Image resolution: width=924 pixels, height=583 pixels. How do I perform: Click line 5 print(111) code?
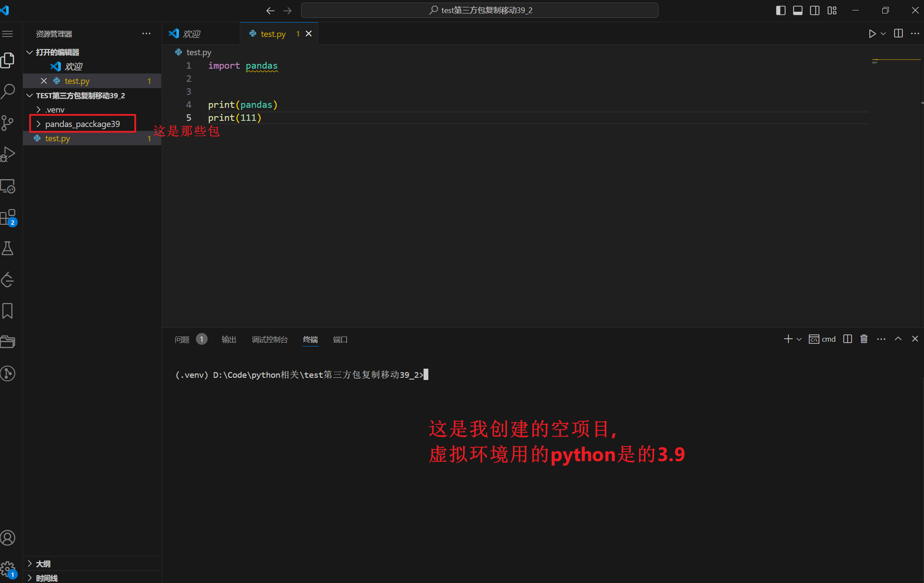click(x=235, y=118)
